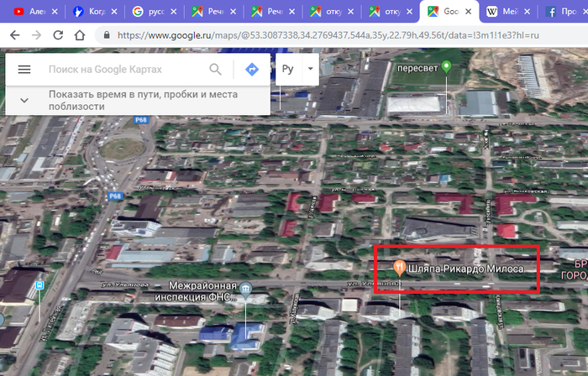Click the Шляпа Рикардо Милоса place label

[465, 269]
